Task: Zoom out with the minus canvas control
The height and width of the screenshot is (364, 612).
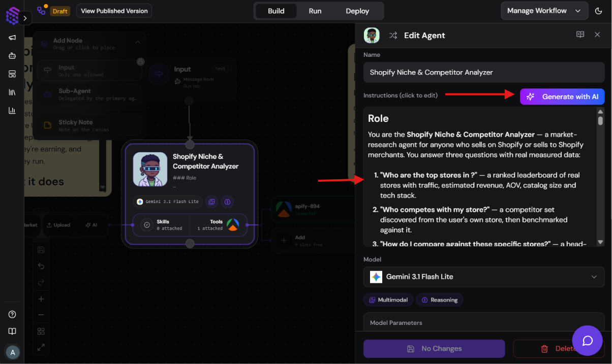Action: click(x=41, y=315)
